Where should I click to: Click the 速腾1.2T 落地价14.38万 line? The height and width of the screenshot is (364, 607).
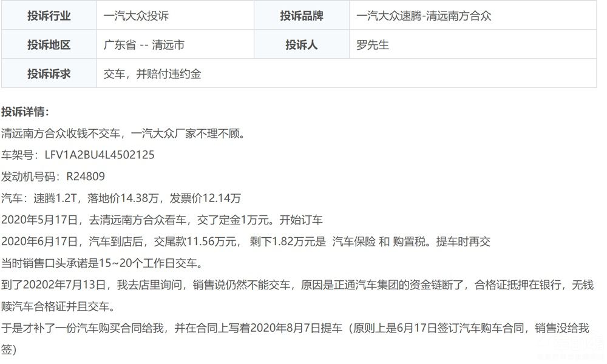[121, 198]
